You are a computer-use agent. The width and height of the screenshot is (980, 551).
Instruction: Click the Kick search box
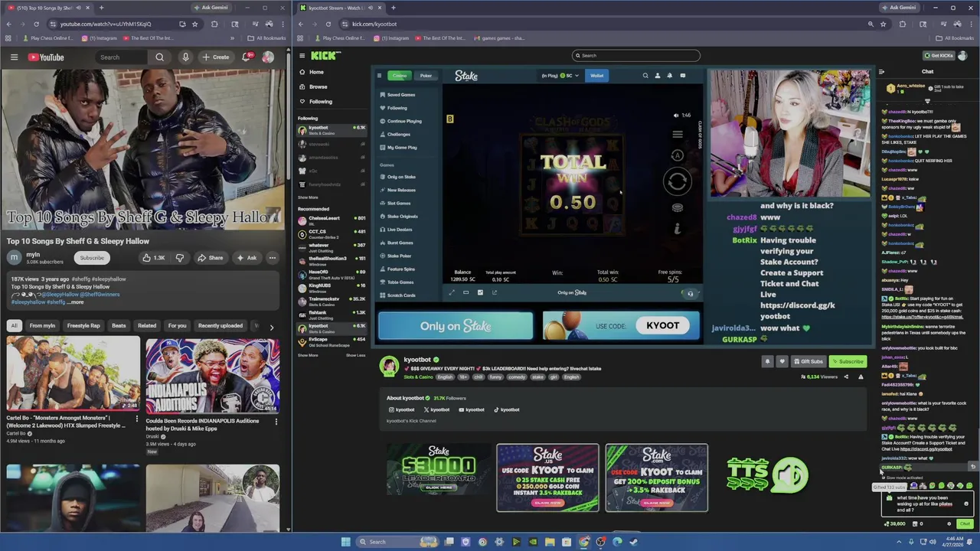pyautogui.click(x=635, y=55)
